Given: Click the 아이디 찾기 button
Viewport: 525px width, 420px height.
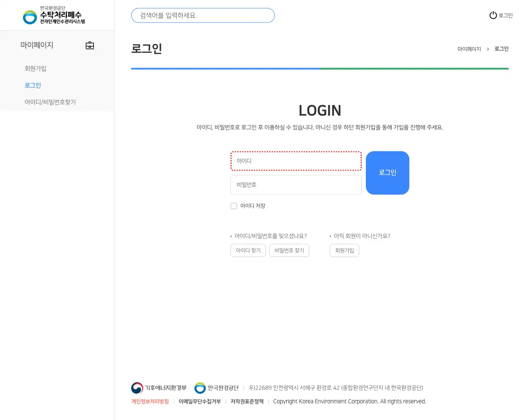Looking at the screenshot, I should (248, 251).
